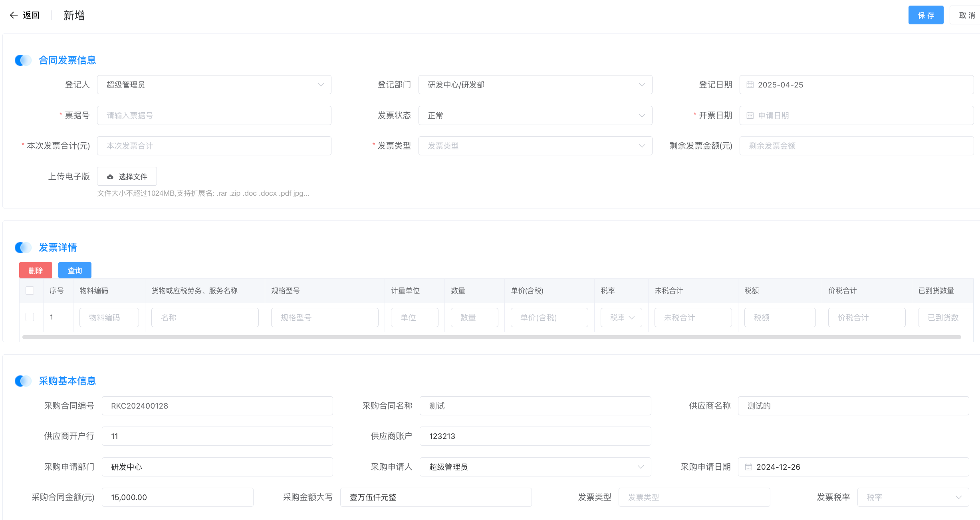Click 采购基本信息 section header icon
980x520 pixels.
pos(23,381)
